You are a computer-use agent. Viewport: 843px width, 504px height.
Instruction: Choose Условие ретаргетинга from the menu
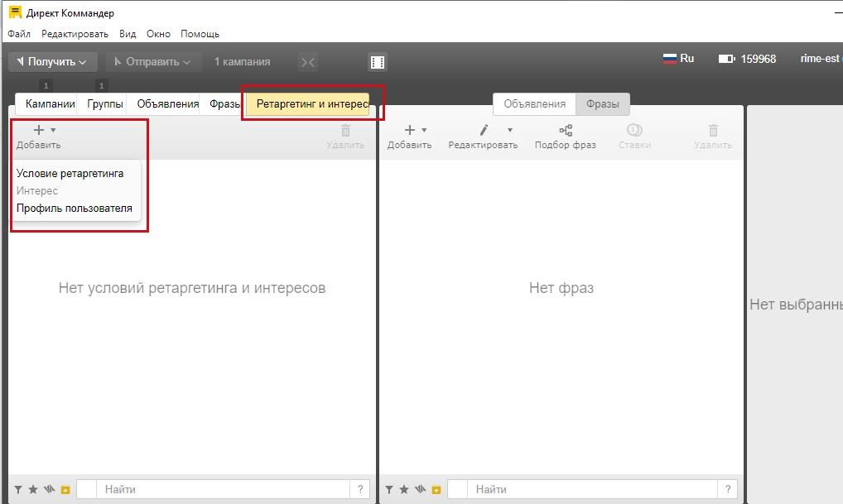coord(70,174)
